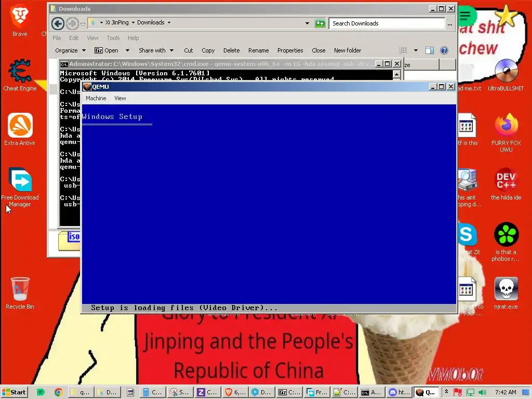
Task: Open Free Download Manager desktop icon
Action: tap(20, 187)
